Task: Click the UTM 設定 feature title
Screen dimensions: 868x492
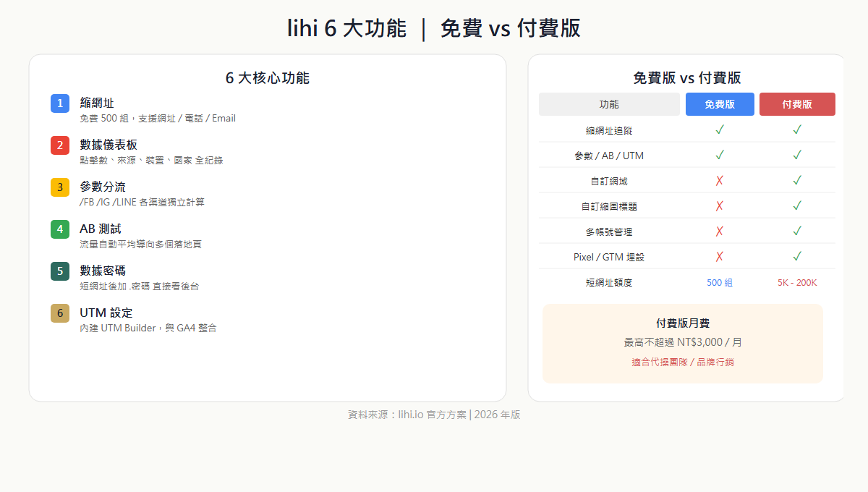Action: pyautogui.click(x=106, y=313)
